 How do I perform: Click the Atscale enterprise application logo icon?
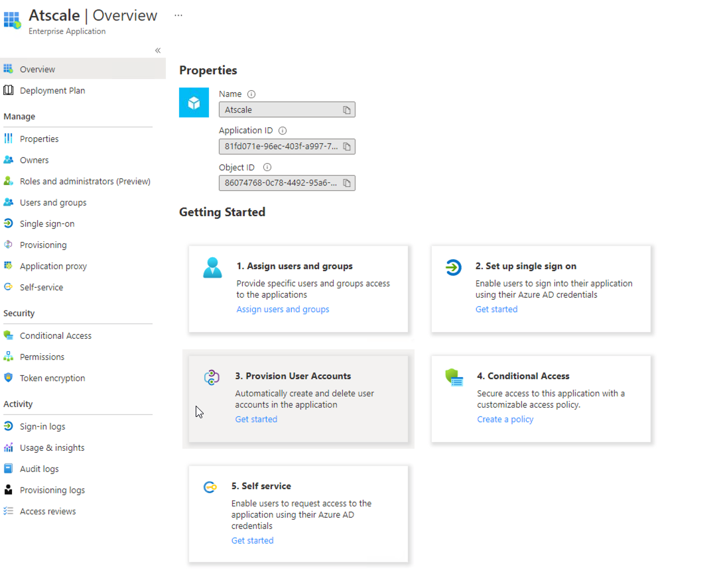[x=13, y=20]
